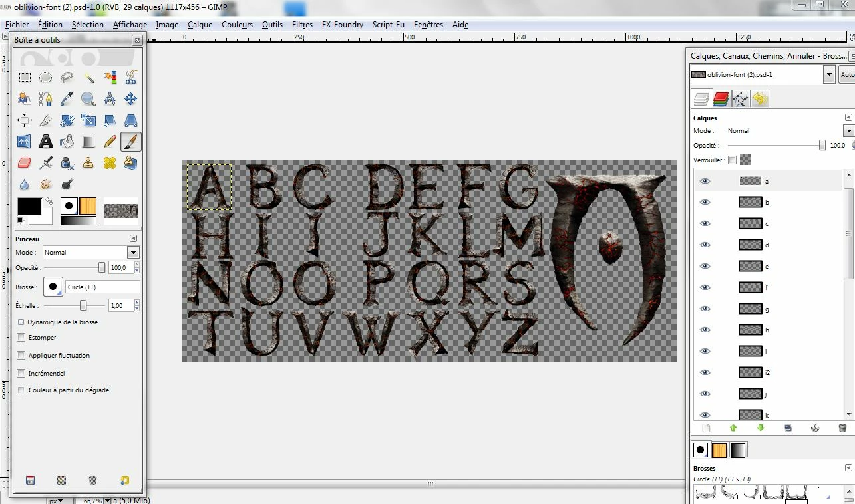Select the Perspective tool
This screenshot has height=504, width=855.
point(131,120)
